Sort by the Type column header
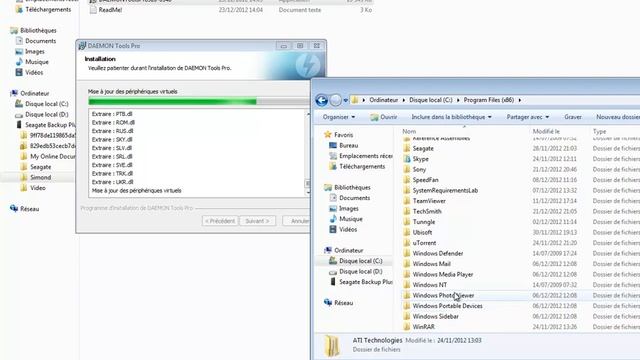 pos(599,131)
